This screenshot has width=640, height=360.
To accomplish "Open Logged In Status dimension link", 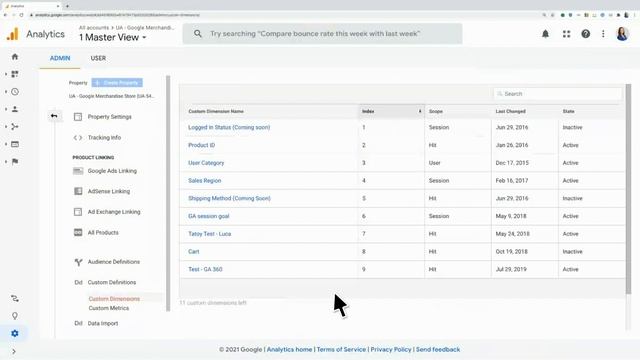I will point(229,127).
